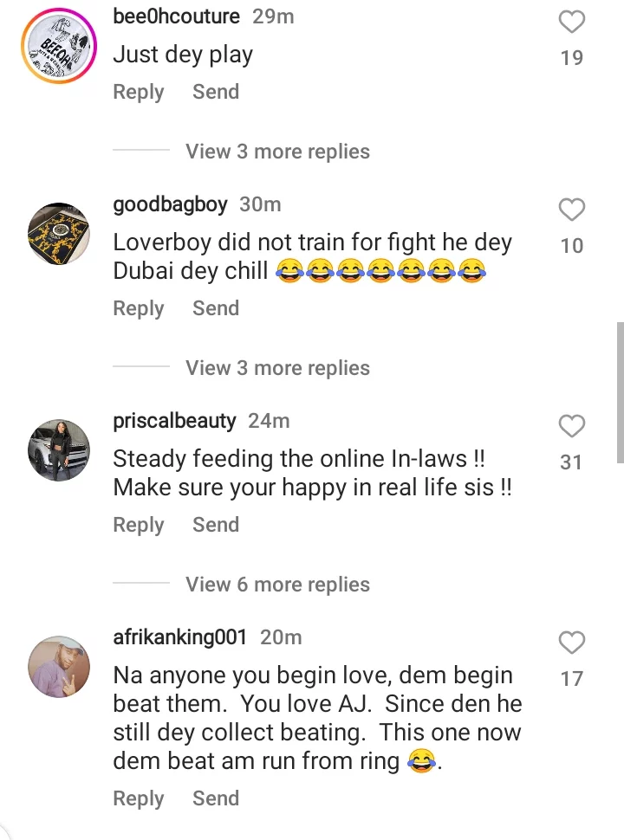The image size is (624, 840).
Task: Open the afrikanking001 username link
Action: 180,637
